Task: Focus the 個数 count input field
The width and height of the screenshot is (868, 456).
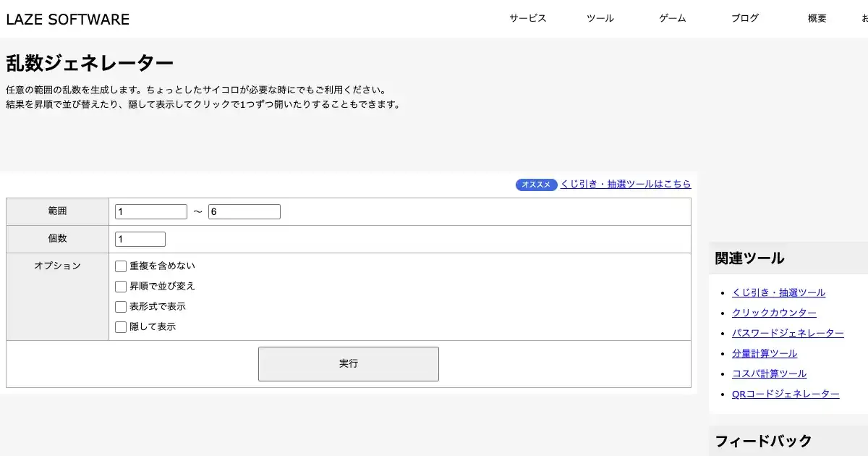Action: [x=140, y=240]
